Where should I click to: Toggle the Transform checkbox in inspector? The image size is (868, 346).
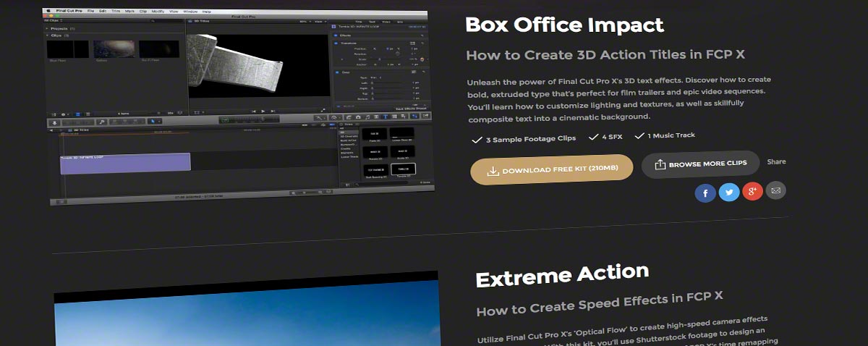[336, 43]
